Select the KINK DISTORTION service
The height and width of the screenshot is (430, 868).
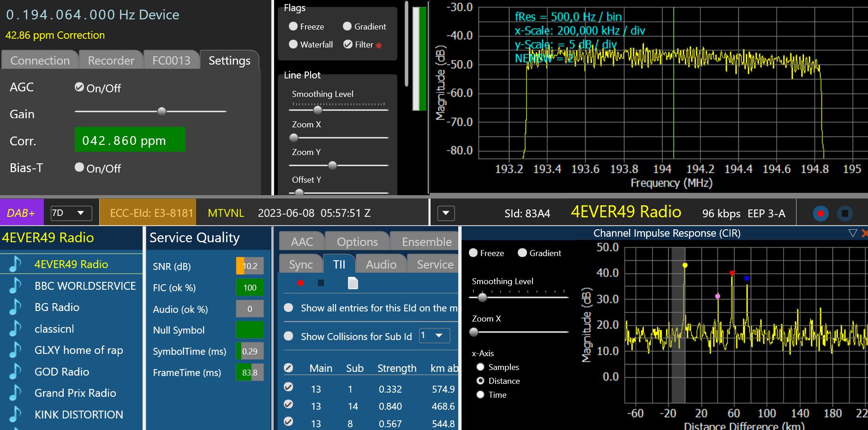(x=78, y=415)
